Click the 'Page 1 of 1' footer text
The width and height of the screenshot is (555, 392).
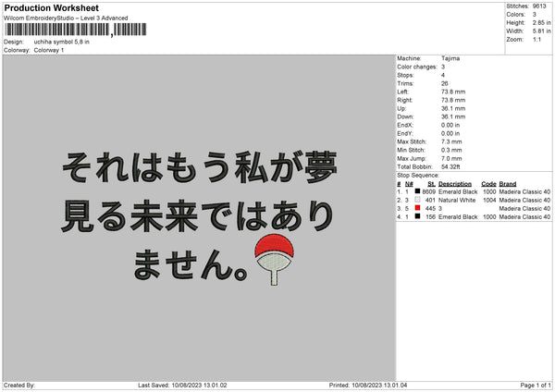(x=536, y=385)
